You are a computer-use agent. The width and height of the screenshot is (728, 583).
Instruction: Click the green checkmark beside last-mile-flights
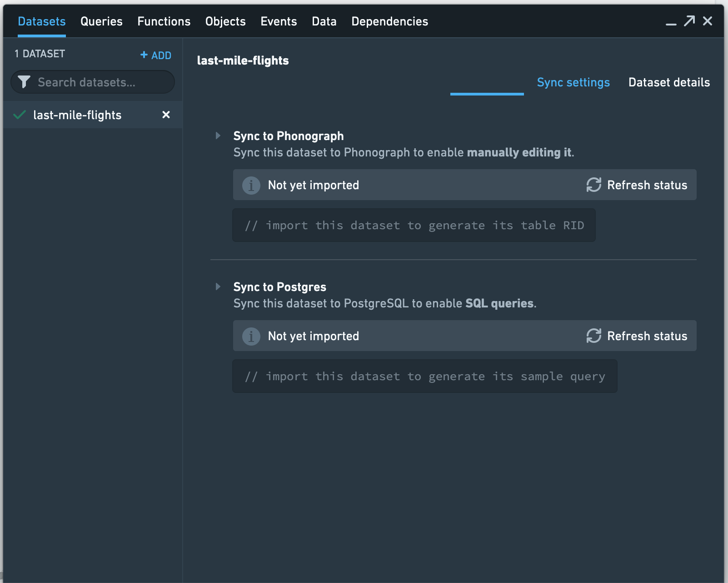click(20, 115)
